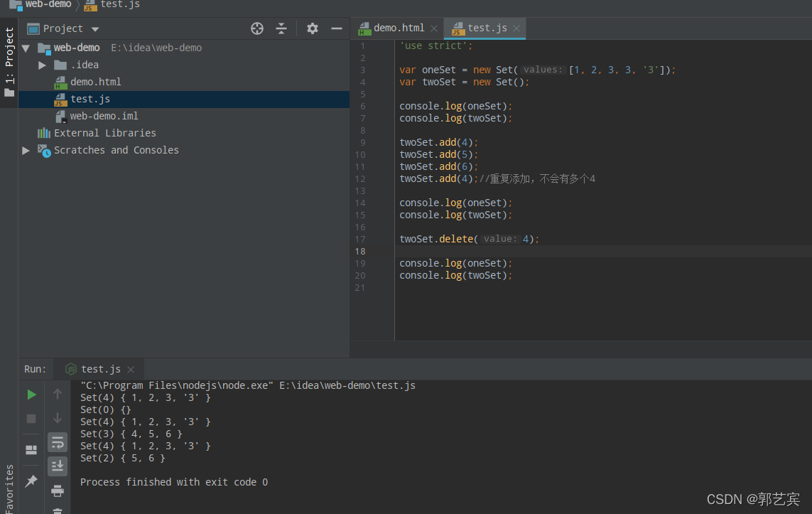Toggle Pin Tab icon in Run panel

click(31, 481)
